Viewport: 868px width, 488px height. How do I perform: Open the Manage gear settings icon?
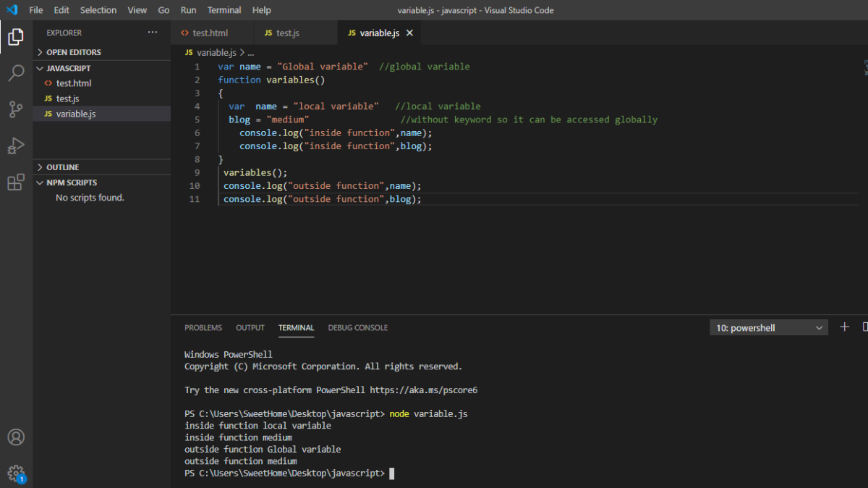(16, 474)
